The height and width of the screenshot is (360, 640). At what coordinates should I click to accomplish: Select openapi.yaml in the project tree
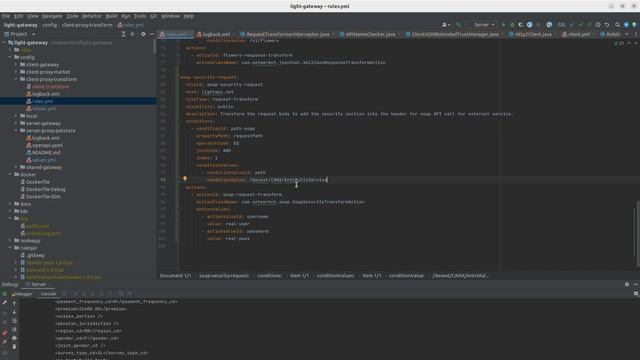tap(47, 145)
